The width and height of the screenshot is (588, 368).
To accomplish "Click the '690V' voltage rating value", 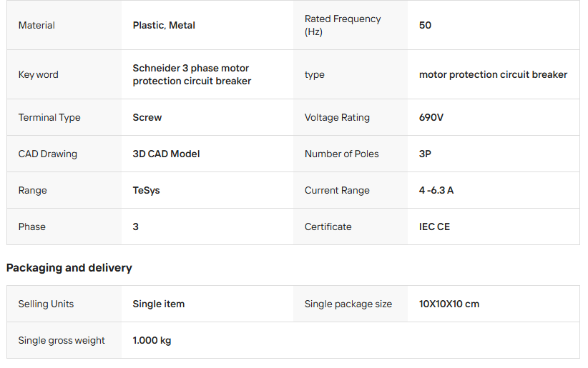I will click(431, 117).
